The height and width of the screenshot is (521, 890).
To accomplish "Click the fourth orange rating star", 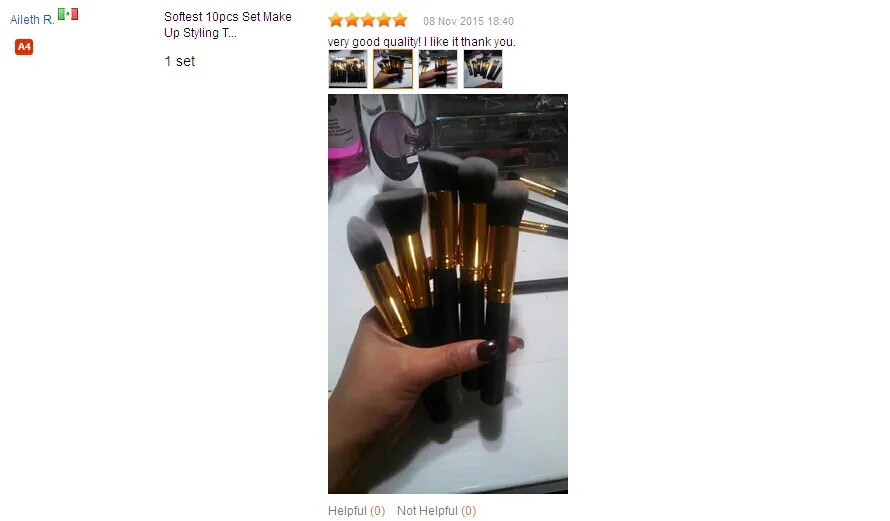I will [384, 20].
